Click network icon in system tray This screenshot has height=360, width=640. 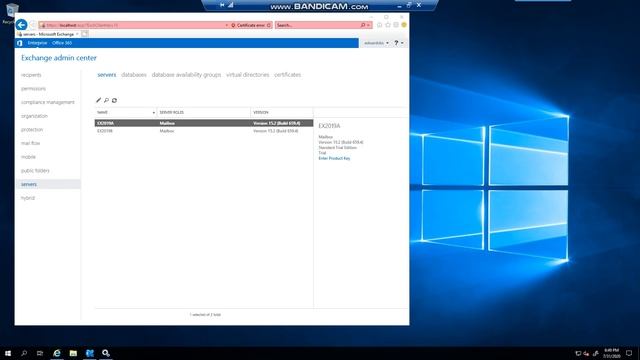(x=578, y=353)
